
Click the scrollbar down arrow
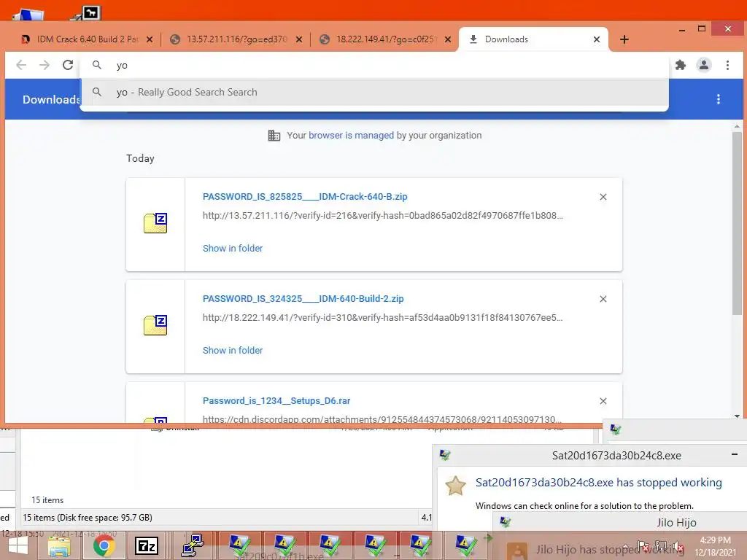point(737,416)
